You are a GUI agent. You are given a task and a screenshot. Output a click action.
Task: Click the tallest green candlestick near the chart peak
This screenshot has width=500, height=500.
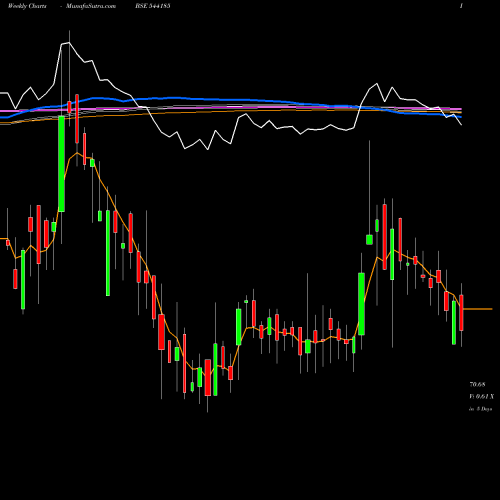coord(61,164)
